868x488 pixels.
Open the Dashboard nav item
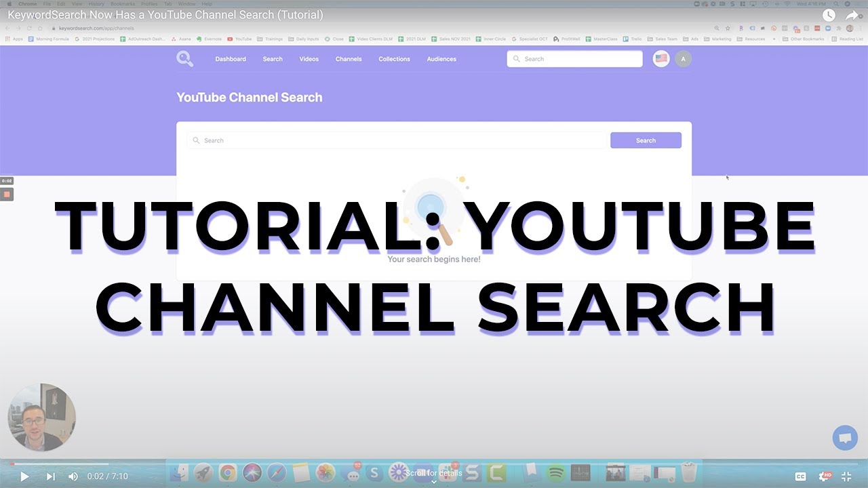click(x=231, y=59)
